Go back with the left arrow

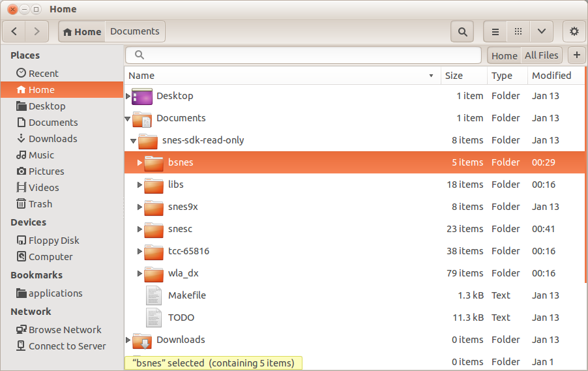click(14, 31)
